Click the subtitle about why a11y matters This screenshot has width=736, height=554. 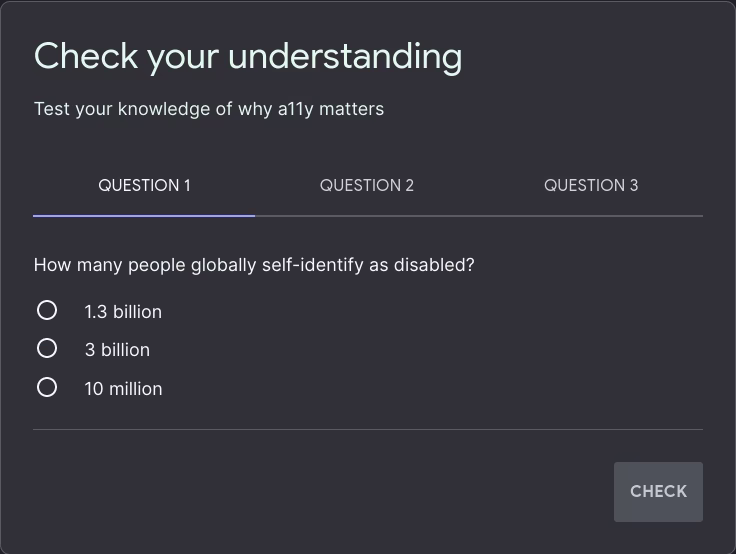pyautogui.click(x=209, y=109)
